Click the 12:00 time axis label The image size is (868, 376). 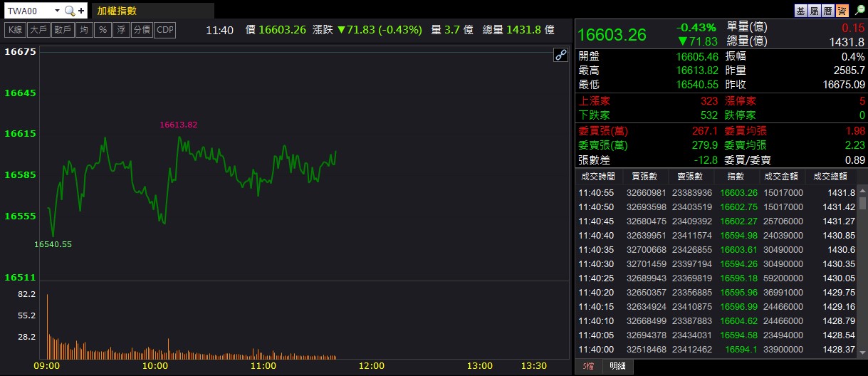coord(372,365)
